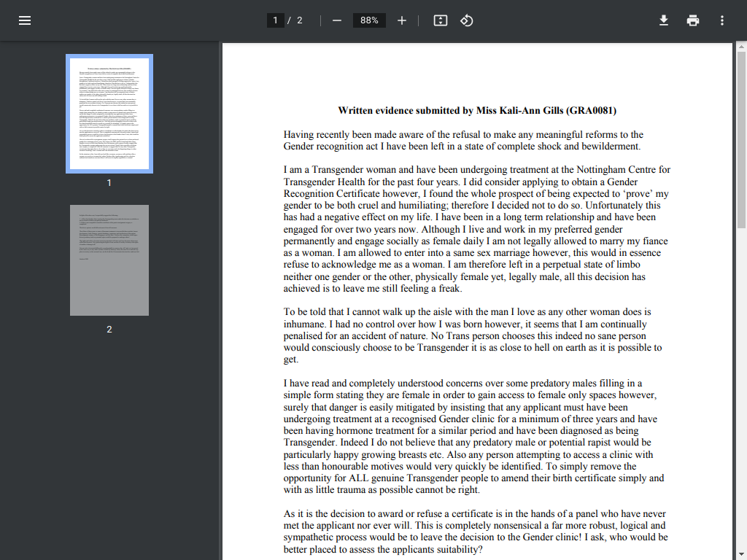Screen dimensions: 747x560
Task: Click the scrollbar up arrow
Action: click(x=741, y=47)
